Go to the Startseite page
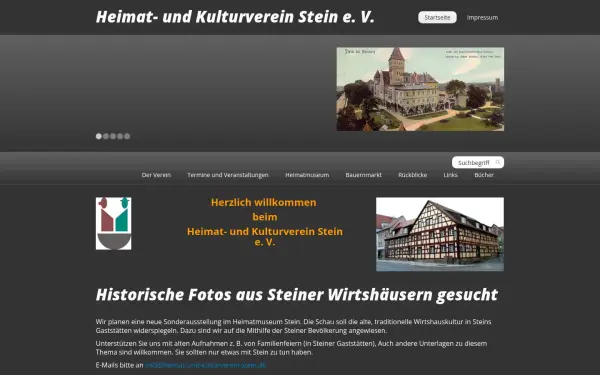The image size is (600, 375). [437, 17]
